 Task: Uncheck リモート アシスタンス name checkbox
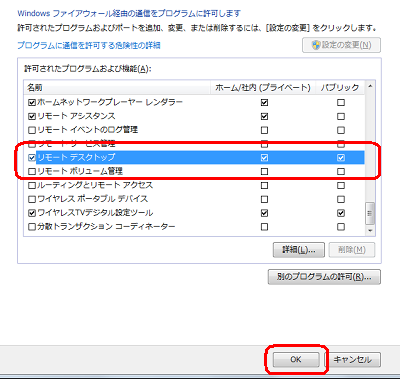(32, 116)
